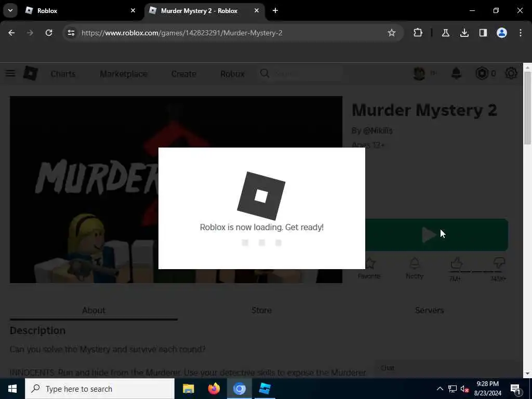Viewport: 532px width, 399px height.
Task: Select the Store tab
Action: click(262, 311)
